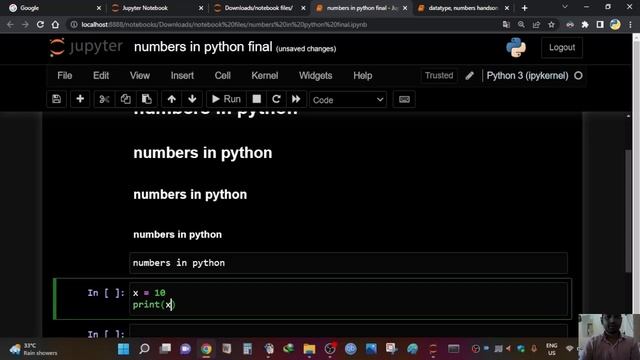Click the Jupyter logo
This screenshot has height=360, width=640.
(86, 47)
